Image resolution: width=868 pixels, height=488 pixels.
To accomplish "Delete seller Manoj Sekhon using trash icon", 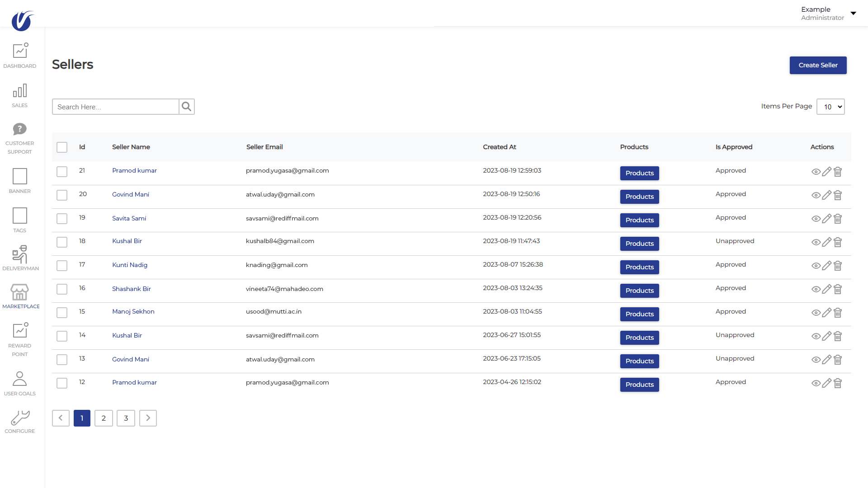I will tap(838, 313).
